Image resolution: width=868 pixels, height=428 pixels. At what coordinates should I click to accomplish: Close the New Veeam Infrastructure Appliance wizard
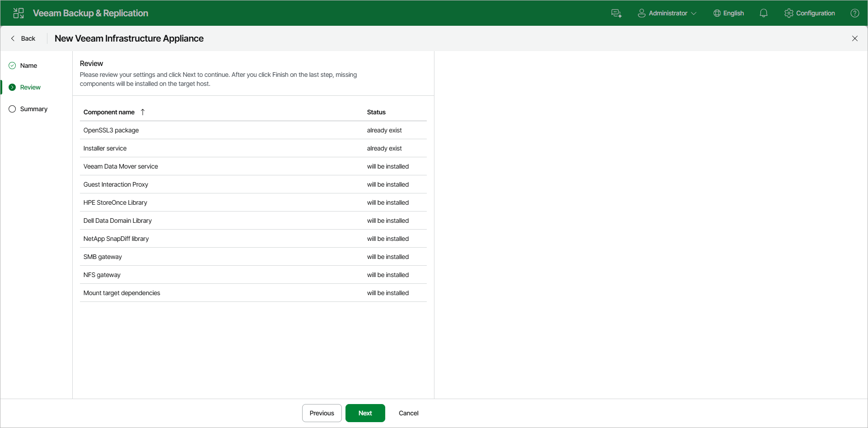coord(855,38)
